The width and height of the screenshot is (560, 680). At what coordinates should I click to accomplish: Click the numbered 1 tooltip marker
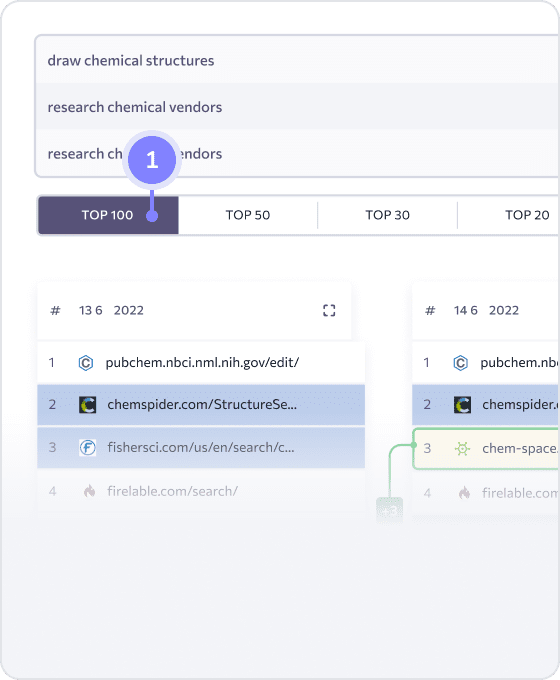click(x=152, y=160)
